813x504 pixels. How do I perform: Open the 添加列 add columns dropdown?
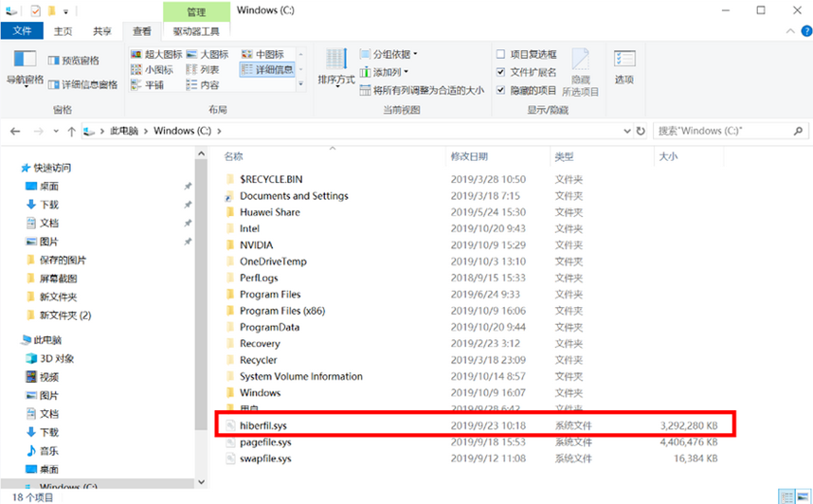[x=384, y=72]
